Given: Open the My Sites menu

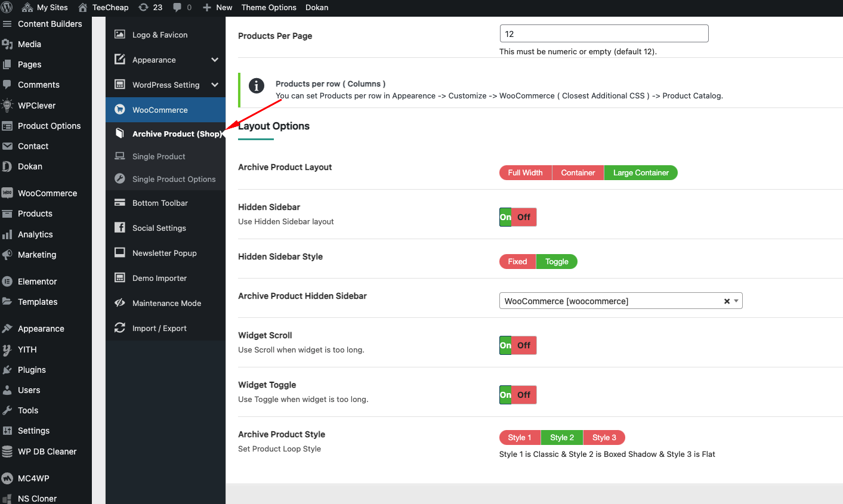Looking at the screenshot, I should click(x=45, y=7).
